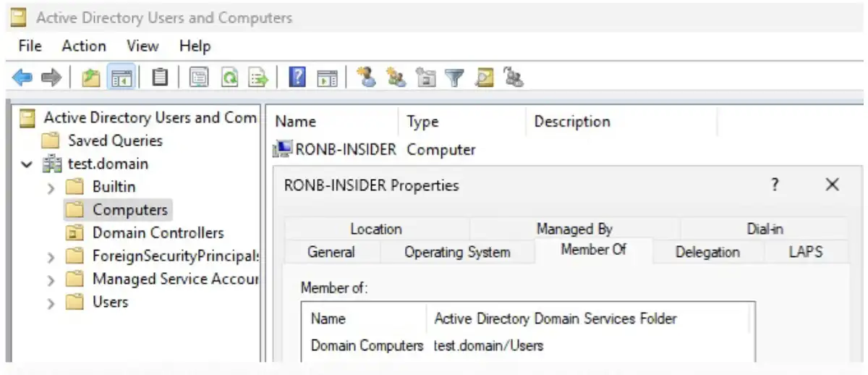This screenshot has width=868, height=375.
Task: Click the Computer type cell of RONB-INSIDER
Action: click(x=441, y=150)
